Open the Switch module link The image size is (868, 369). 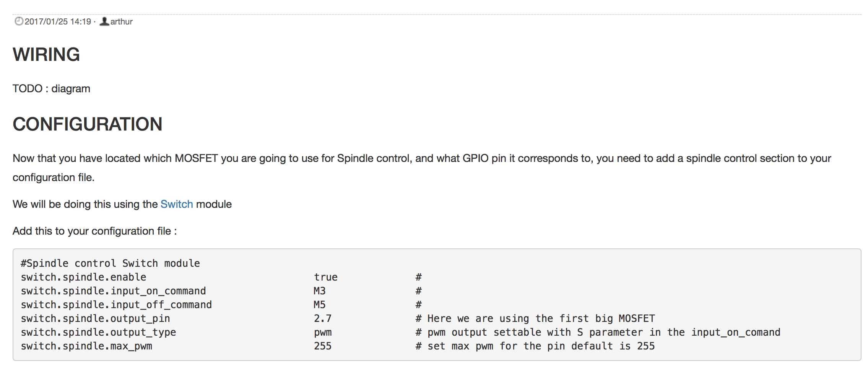pyautogui.click(x=177, y=204)
